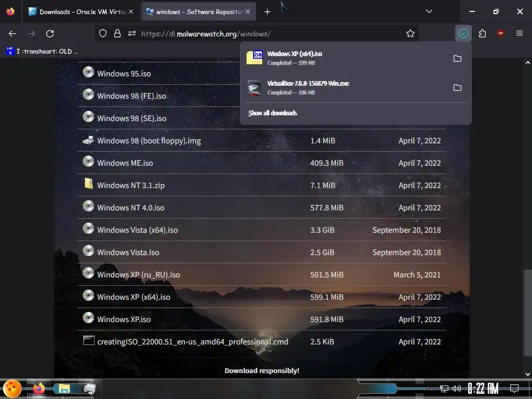Close the windows Software Repository tab
This screenshot has height=399, width=532.
[248, 11]
